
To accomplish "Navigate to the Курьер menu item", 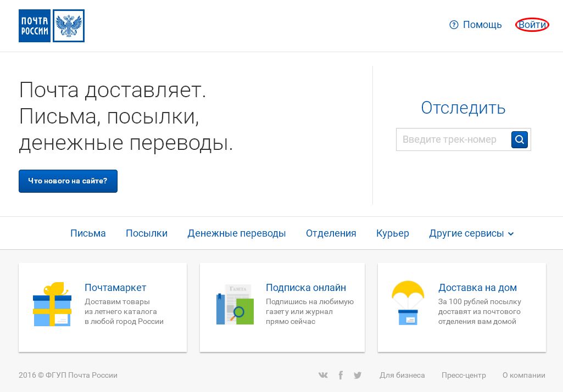I will coord(393,233).
